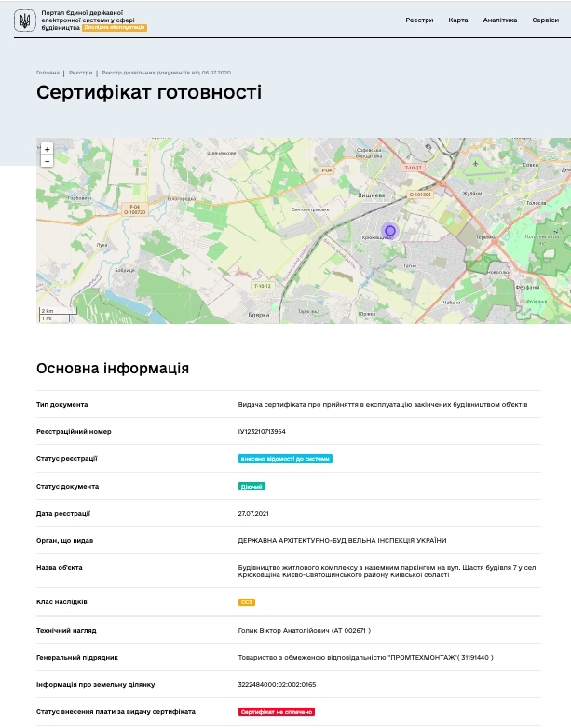The height and width of the screenshot is (728, 571).
Task: Zoom in on the map
Action: [x=47, y=149]
